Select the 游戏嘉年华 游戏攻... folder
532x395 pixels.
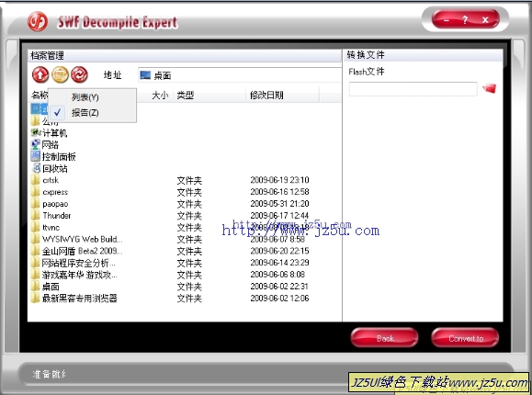[x=80, y=275]
